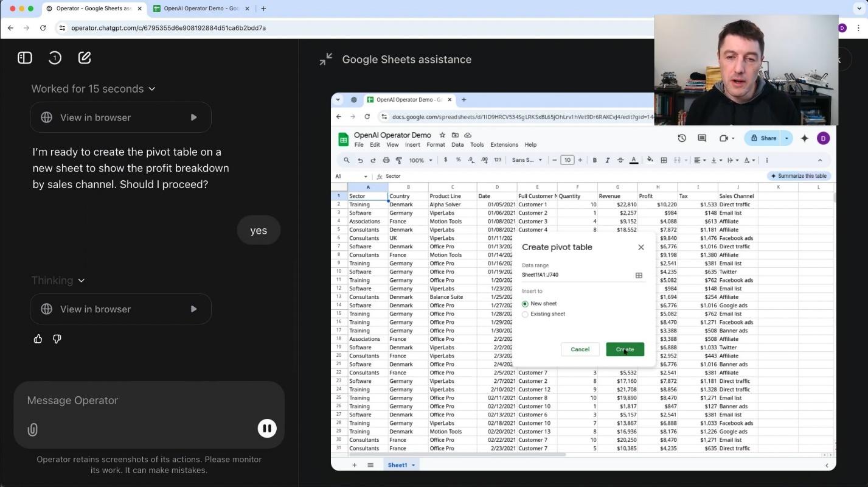The width and height of the screenshot is (868, 487).
Task: Move document with folder icon
Action: (455, 135)
